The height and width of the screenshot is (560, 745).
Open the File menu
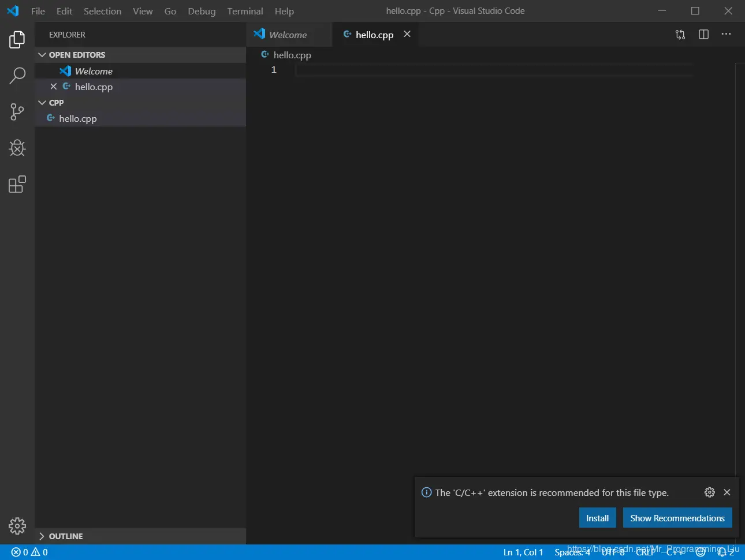pos(38,11)
